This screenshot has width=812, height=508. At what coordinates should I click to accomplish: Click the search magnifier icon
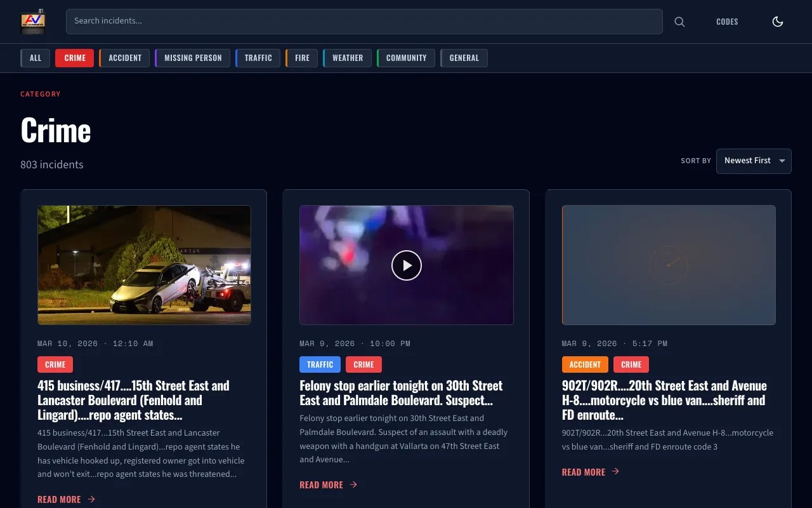tap(679, 22)
